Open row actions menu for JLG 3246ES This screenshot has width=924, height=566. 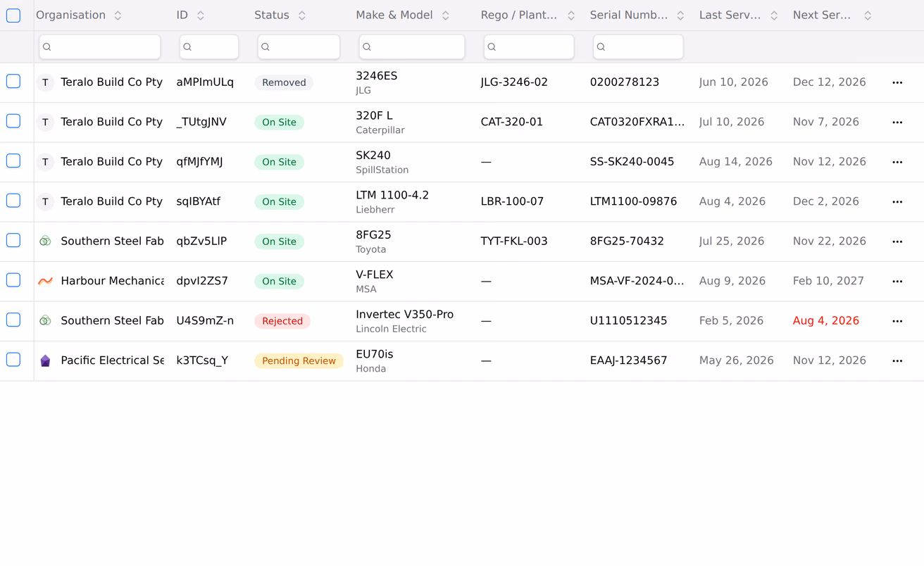897,82
